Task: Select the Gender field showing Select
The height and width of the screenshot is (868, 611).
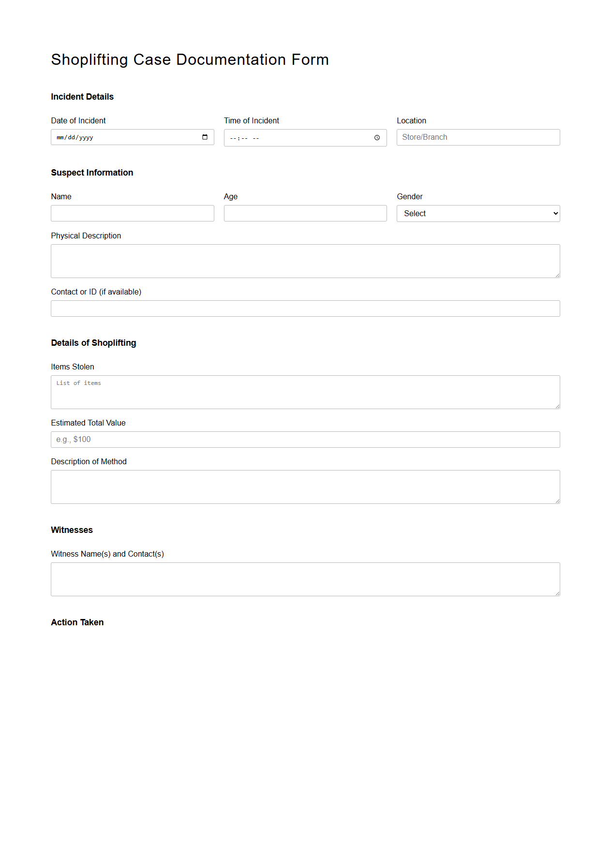Action: pyautogui.click(x=478, y=213)
